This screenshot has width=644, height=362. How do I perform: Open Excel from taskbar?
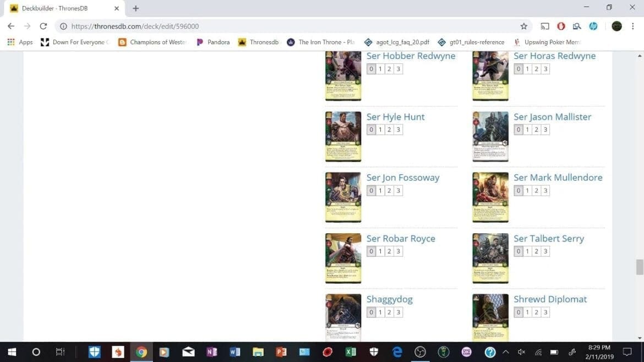(351, 352)
